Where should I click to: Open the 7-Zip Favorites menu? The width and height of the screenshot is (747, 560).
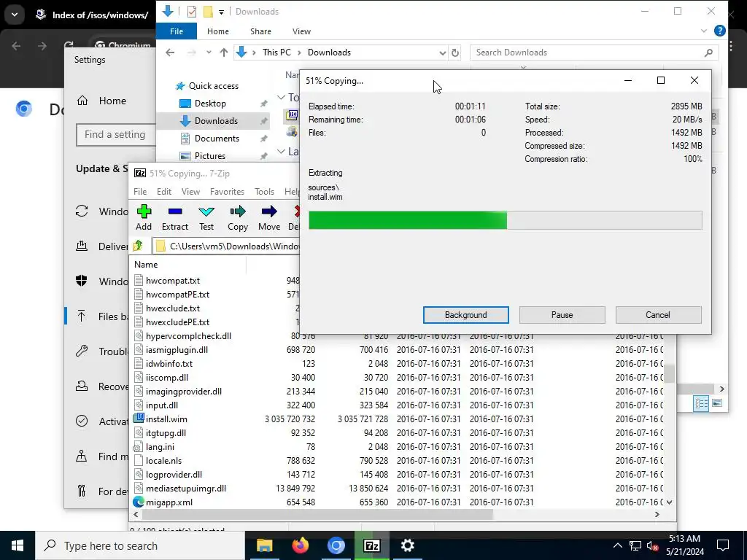[x=228, y=192]
